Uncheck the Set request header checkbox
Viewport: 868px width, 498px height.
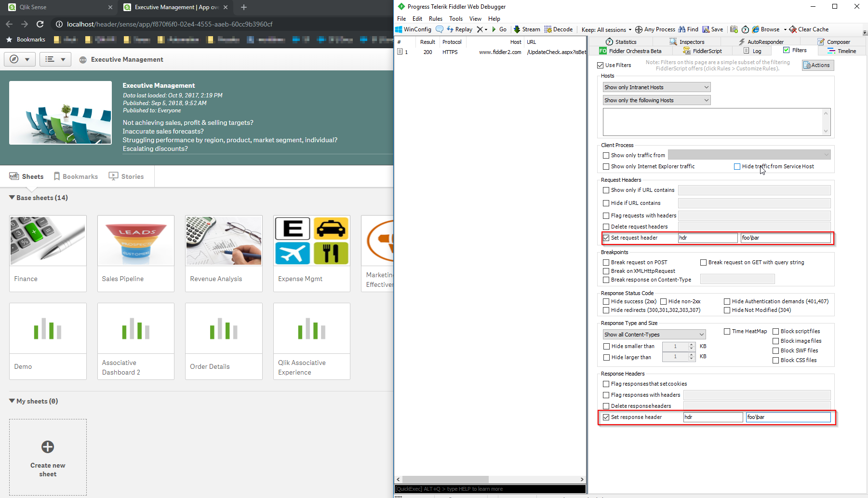coord(606,238)
